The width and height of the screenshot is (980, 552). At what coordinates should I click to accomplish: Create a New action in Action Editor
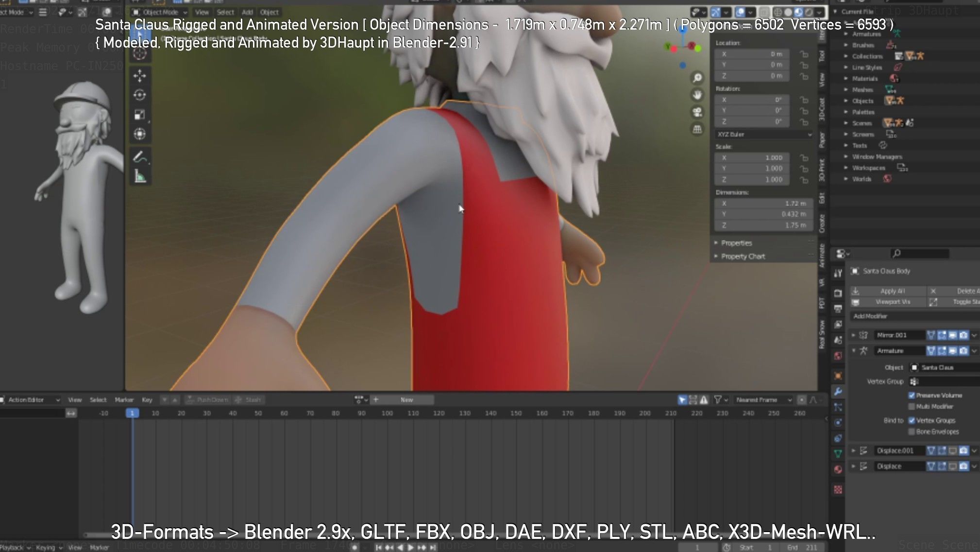[407, 400]
